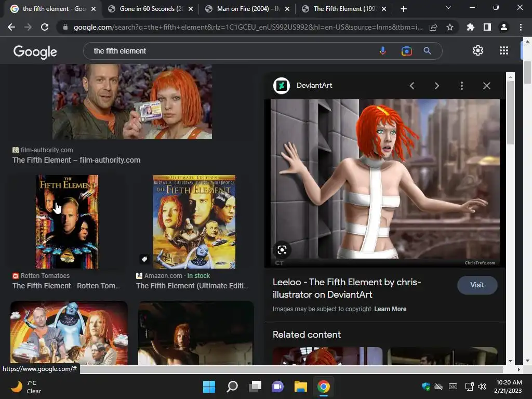Image resolution: width=532 pixels, height=399 pixels.
Task: Open The Fifth Element - Rotten Tomatoes link
Action: point(66,286)
